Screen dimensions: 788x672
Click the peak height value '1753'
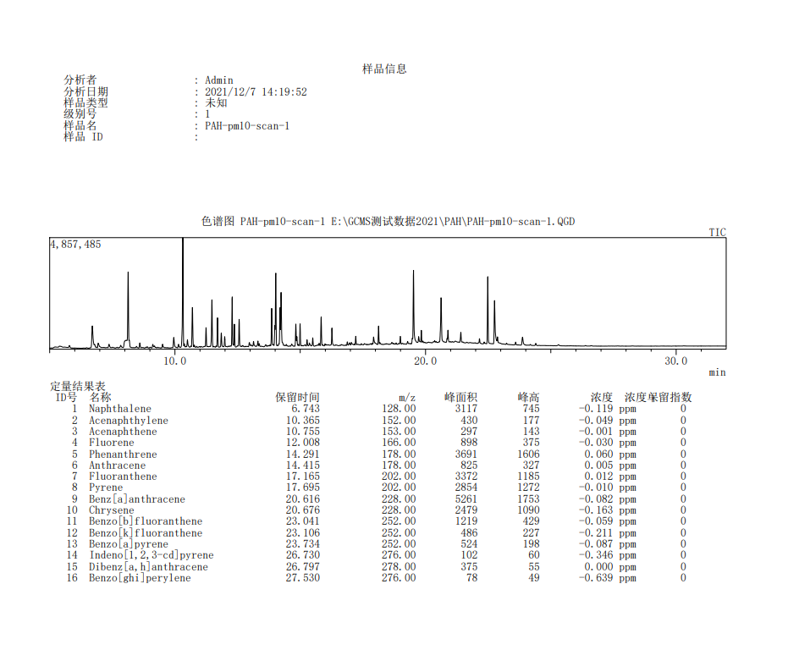click(x=529, y=498)
